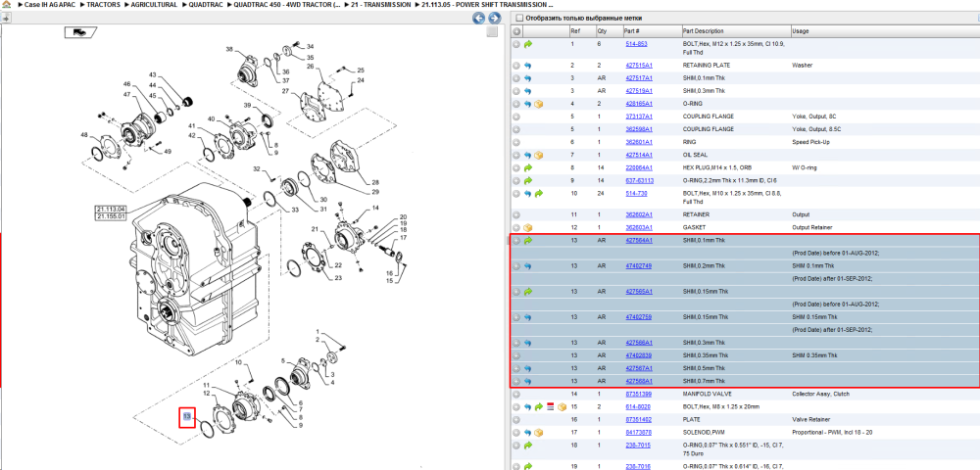The image size is (980, 470).
Task: Click green arrow icon for part 238-7015
Action: coord(528,446)
